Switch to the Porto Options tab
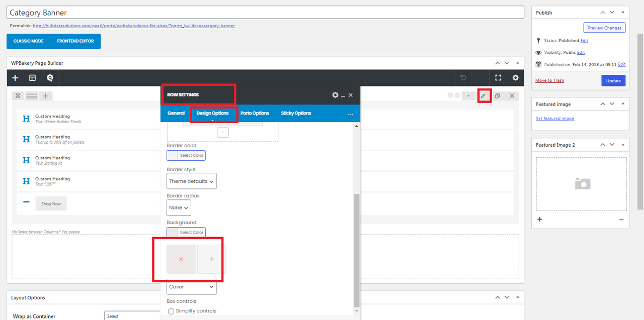 (x=255, y=113)
